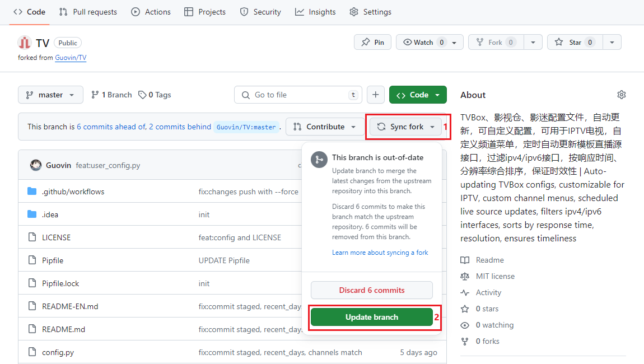View the 0 Tags link

pos(155,95)
